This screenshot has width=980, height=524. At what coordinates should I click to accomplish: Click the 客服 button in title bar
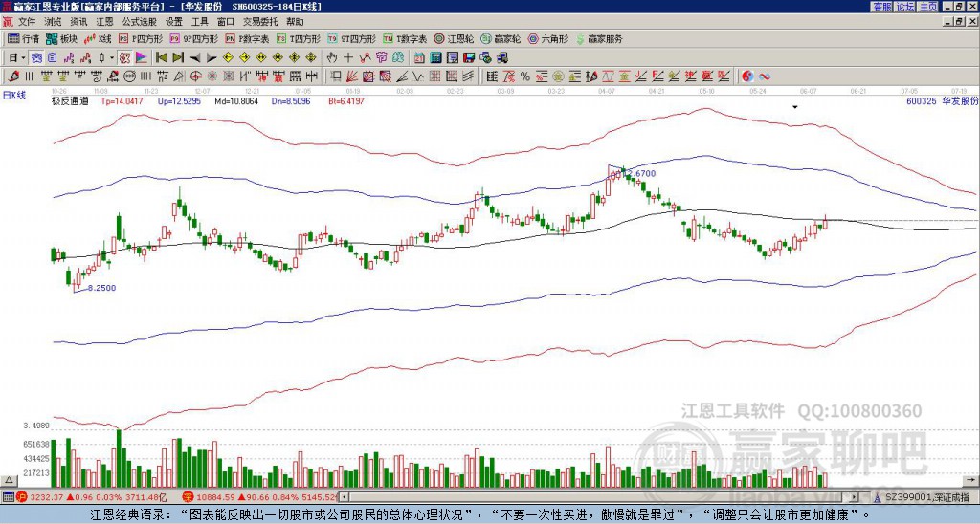(881, 7)
